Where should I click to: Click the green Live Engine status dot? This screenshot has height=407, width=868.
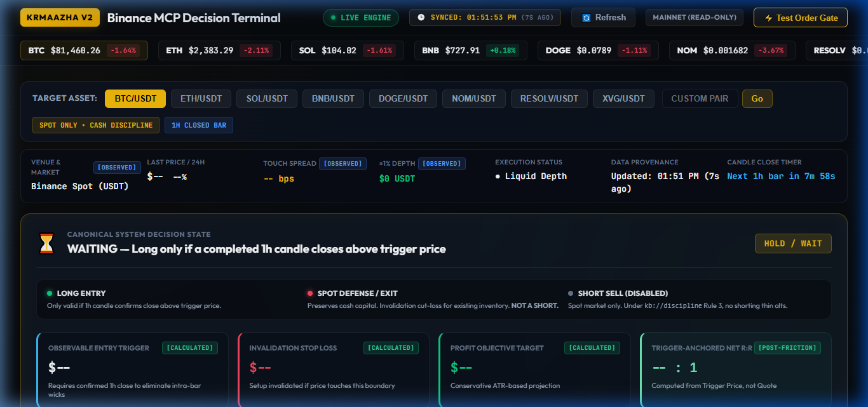(332, 18)
